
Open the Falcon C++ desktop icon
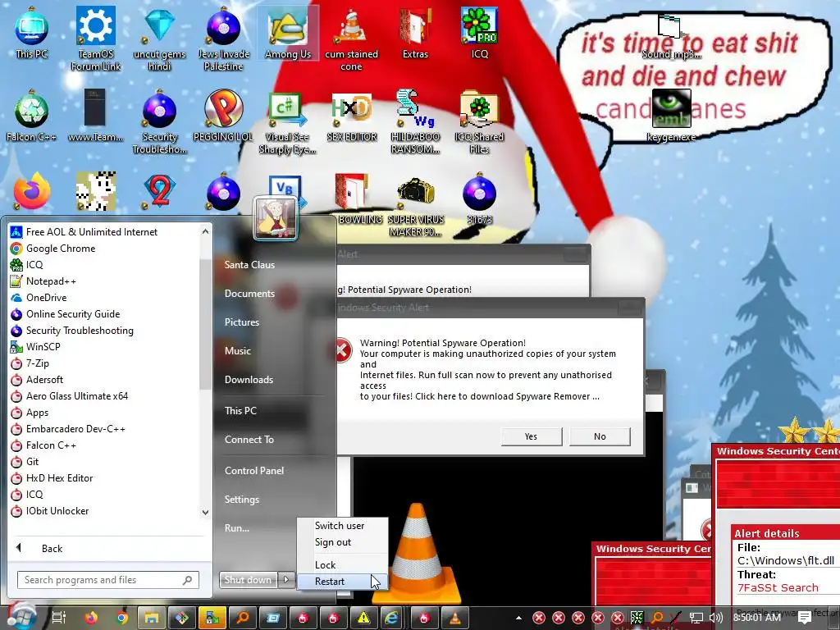31,115
